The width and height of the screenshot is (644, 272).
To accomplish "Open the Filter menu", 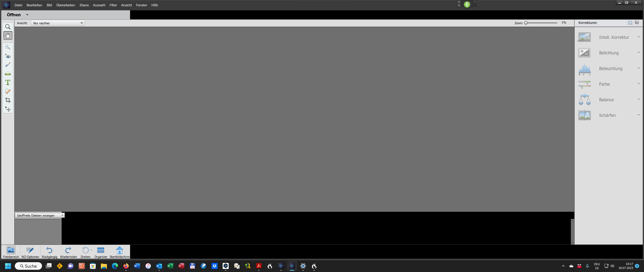I will click(113, 5).
